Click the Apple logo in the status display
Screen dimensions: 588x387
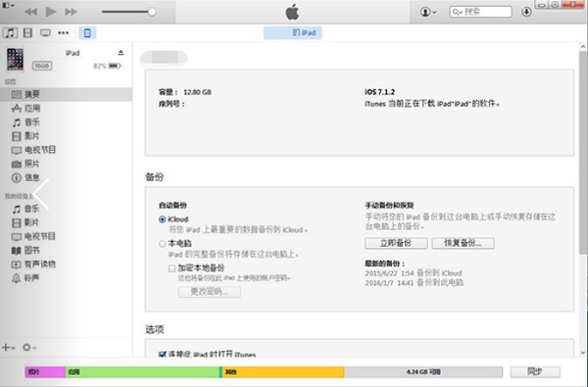click(x=292, y=12)
